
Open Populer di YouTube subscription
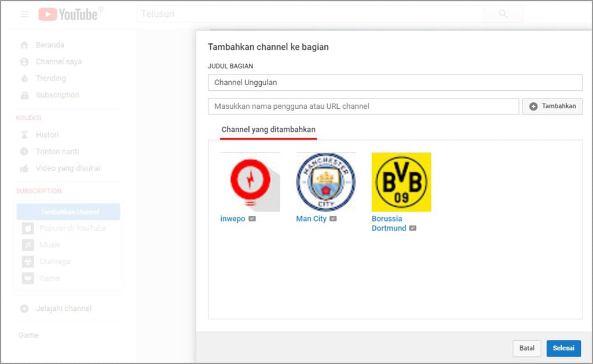pos(72,229)
